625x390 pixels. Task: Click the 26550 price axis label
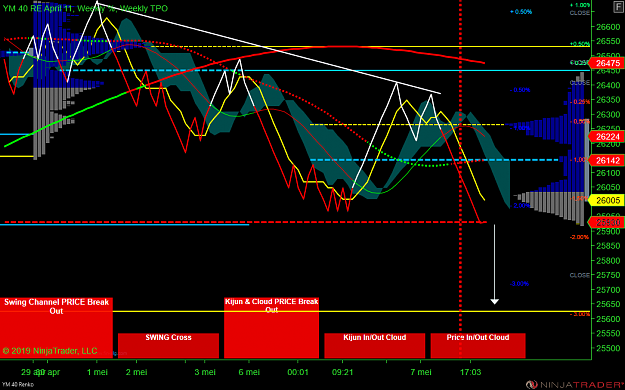(608, 41)
